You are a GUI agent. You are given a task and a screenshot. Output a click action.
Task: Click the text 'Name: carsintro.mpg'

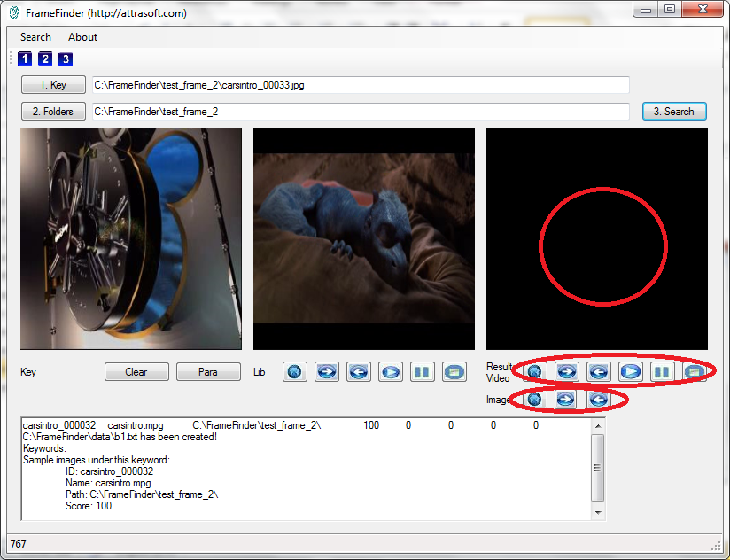(108, 483)
